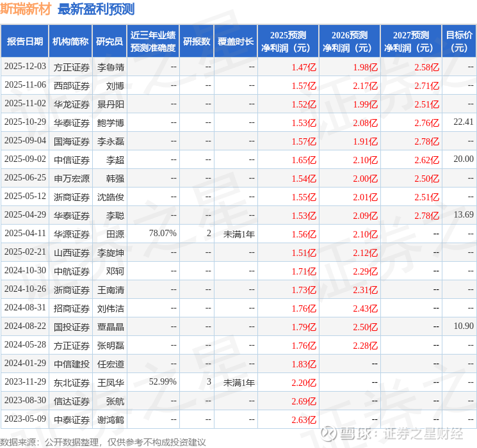Select 申万宏源 institution cell

click(x=72, y=179)
